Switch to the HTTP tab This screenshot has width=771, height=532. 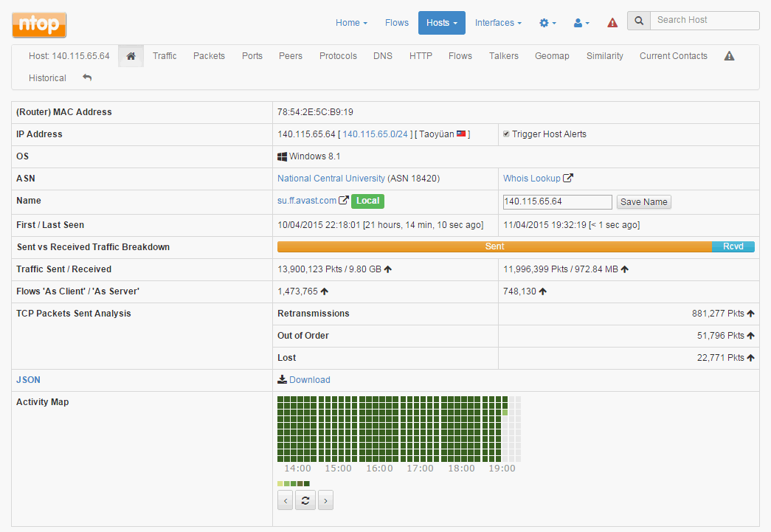pos(421,56)
